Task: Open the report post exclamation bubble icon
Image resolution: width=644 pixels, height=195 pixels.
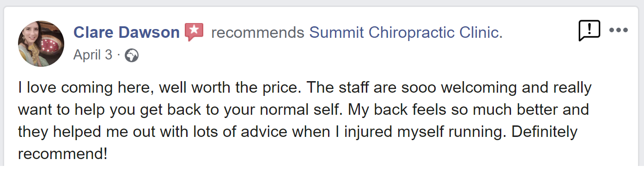Action: pyautogui.click(x=589, y=30)
